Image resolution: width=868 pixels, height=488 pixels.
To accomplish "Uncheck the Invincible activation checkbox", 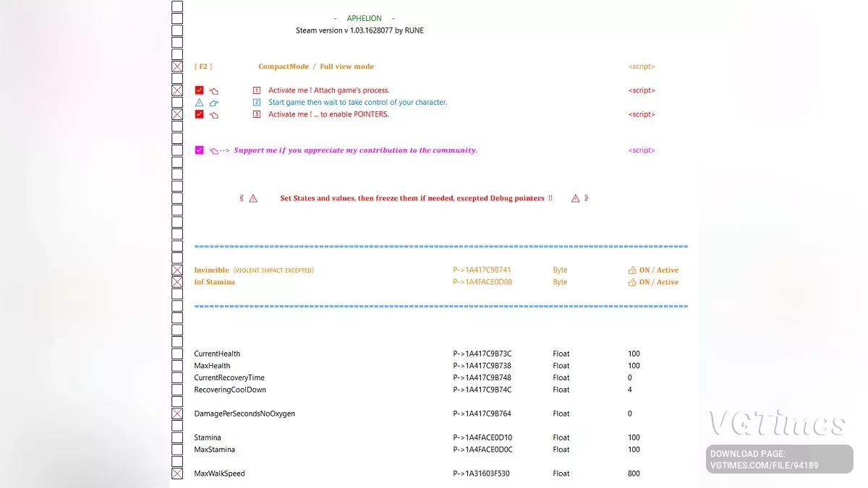I will tap(177, 270).
